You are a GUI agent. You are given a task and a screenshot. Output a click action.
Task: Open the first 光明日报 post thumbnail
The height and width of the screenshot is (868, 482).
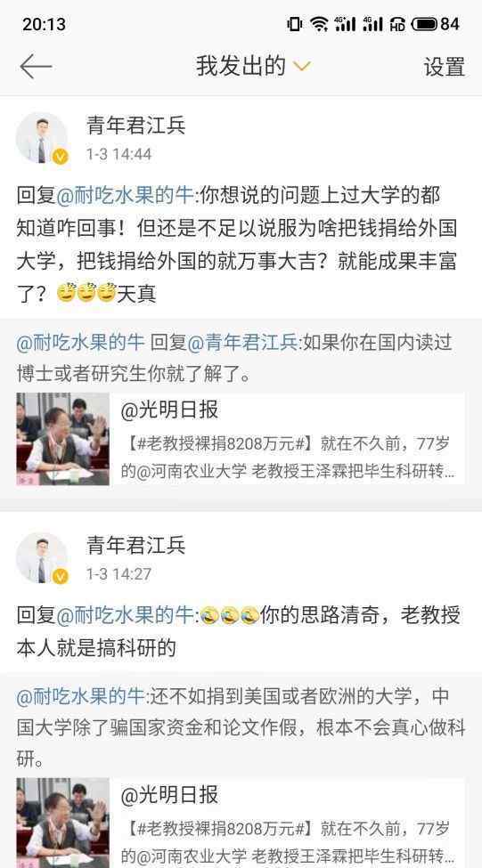(x=63, y=439)
